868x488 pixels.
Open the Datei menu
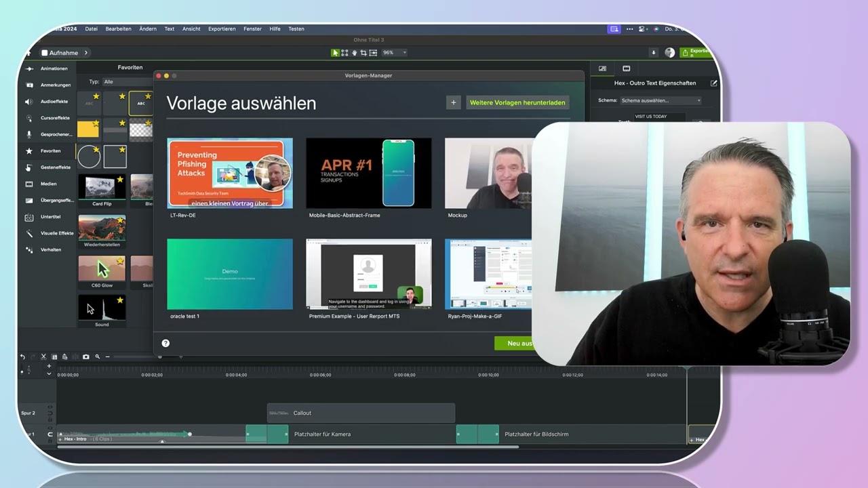(92, 29)
